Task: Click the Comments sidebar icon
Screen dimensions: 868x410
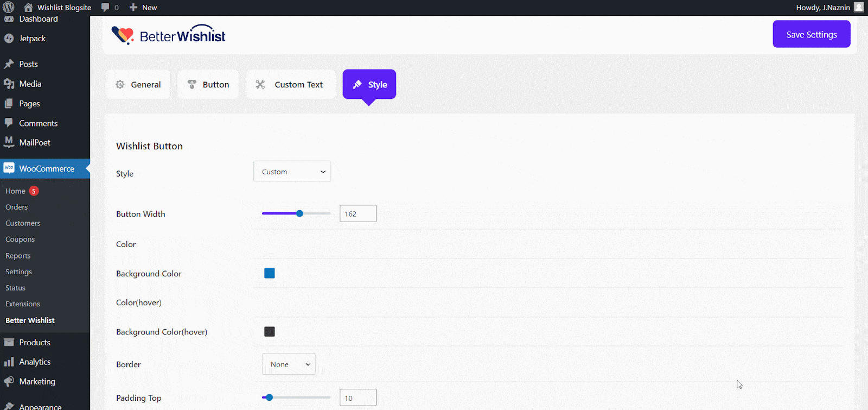Action: [9, 123]
